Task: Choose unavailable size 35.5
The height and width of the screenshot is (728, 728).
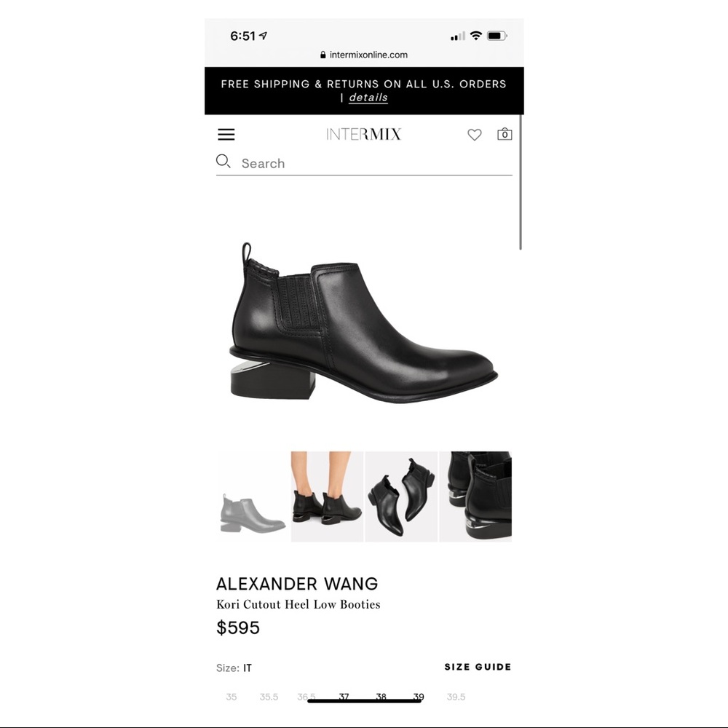Action: tap(269, 697)
